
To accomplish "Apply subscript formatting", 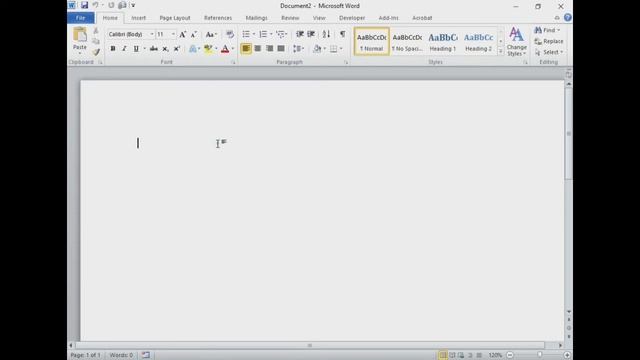I will 165,49.
